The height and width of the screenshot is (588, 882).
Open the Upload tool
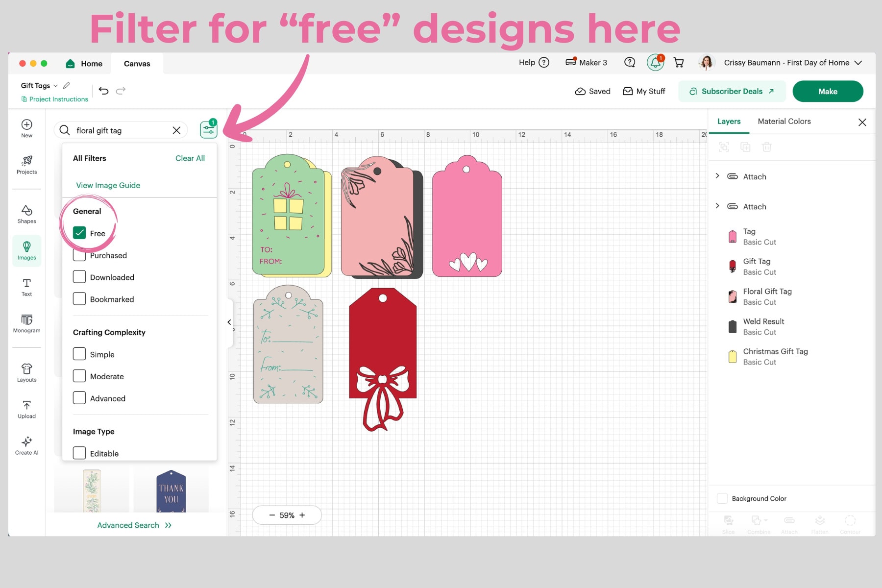tap(26, 410)
